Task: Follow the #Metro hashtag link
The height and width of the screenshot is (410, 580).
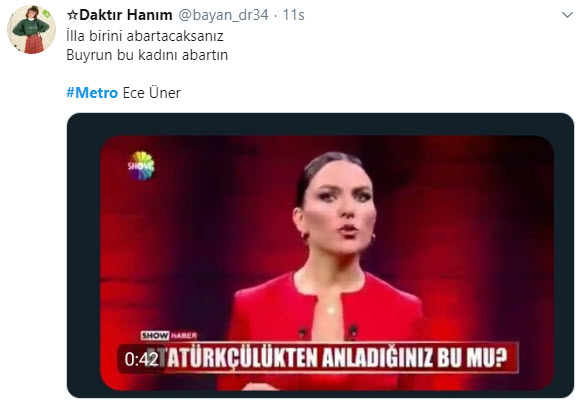Action: tap(92, 93)
